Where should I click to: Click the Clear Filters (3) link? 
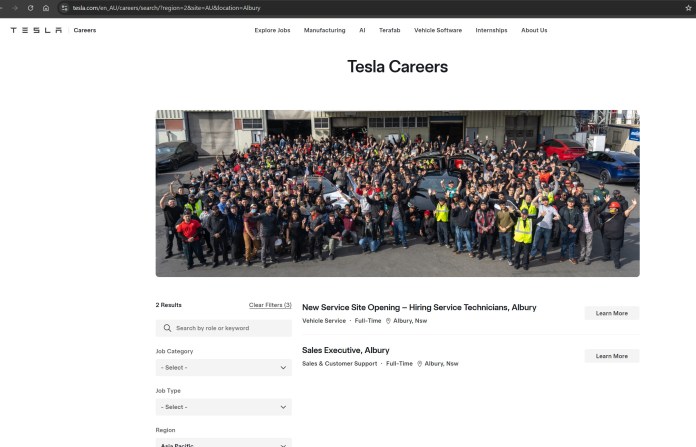[270, 305]
